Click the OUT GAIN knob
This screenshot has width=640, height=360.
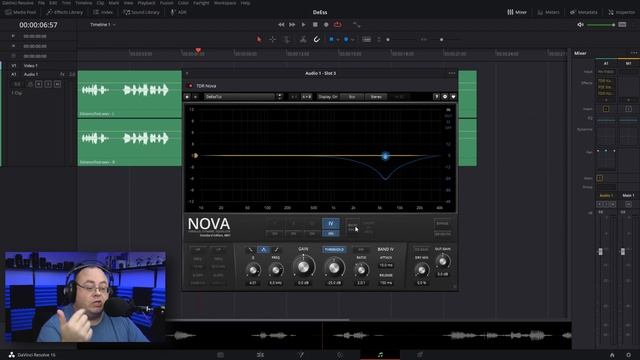[443, 261]
